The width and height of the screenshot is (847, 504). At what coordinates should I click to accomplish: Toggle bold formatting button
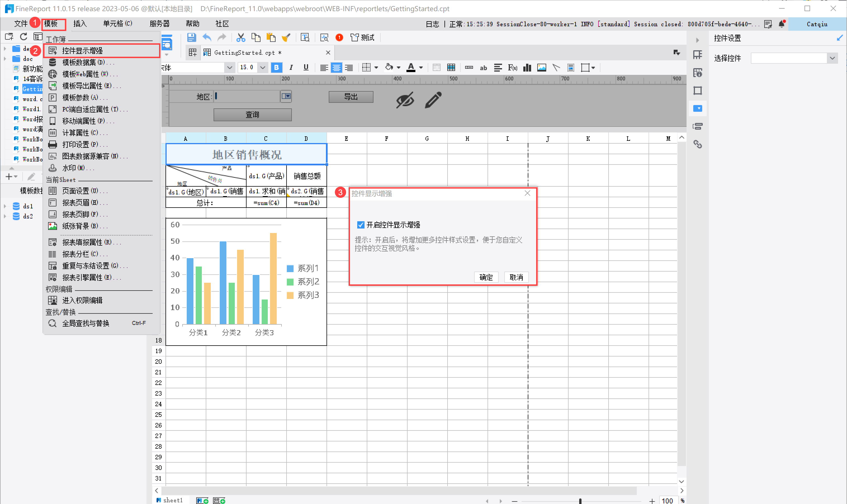tap(276, 68)
